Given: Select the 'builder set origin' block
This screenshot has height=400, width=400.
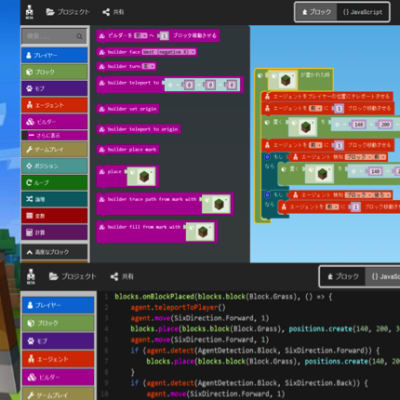Looking at the screenshot, I should coord(128,109).
